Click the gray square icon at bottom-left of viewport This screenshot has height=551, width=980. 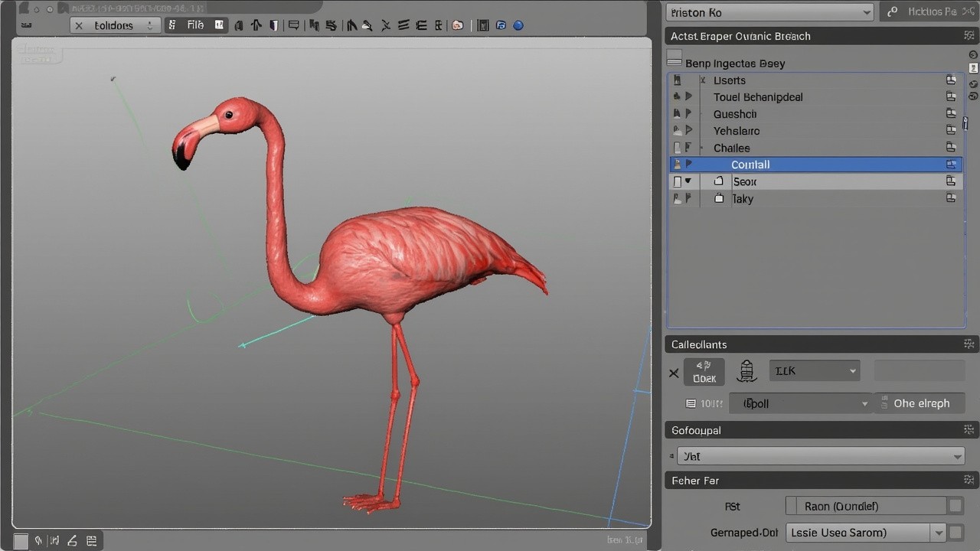pyautogui.click(x=21, y=541)
